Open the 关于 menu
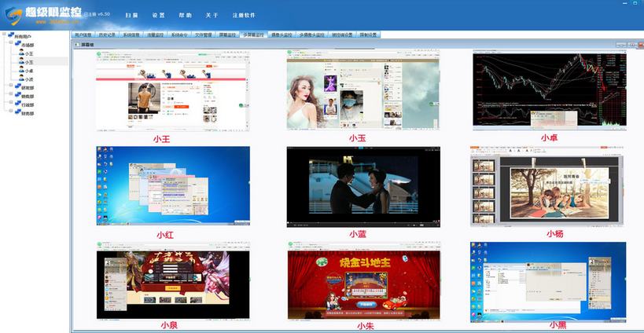This screenshot has width=644, height=333. (x=212, y=15)
